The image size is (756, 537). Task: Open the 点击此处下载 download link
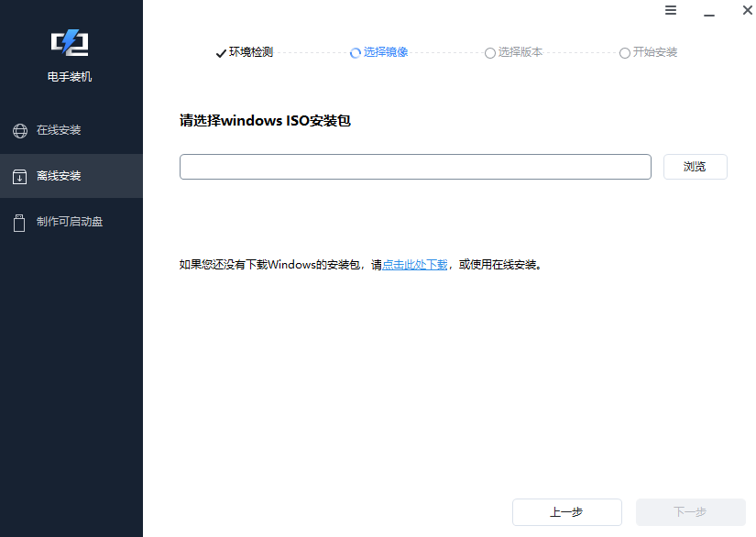[x=414, y=264]
